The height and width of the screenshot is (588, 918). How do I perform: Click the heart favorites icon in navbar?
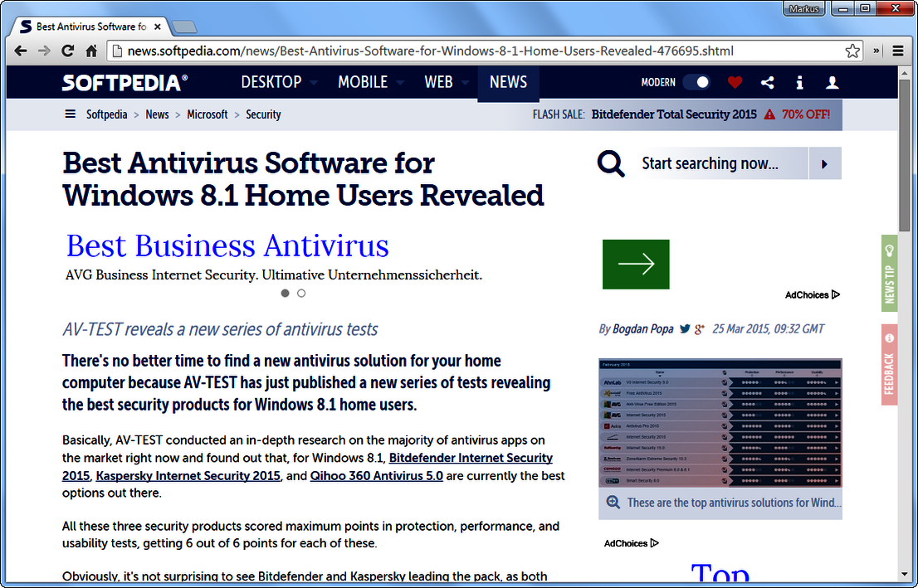coord(735,82)
